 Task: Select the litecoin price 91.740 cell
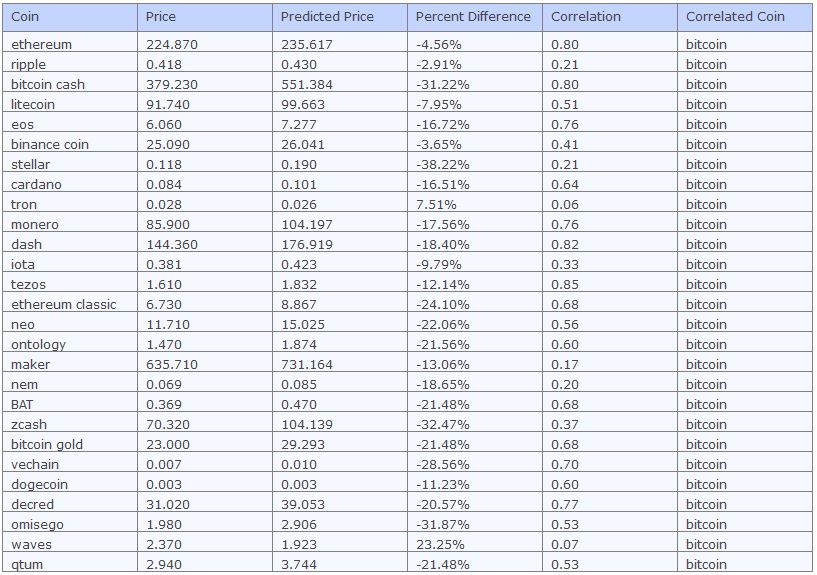click(205, 104)
